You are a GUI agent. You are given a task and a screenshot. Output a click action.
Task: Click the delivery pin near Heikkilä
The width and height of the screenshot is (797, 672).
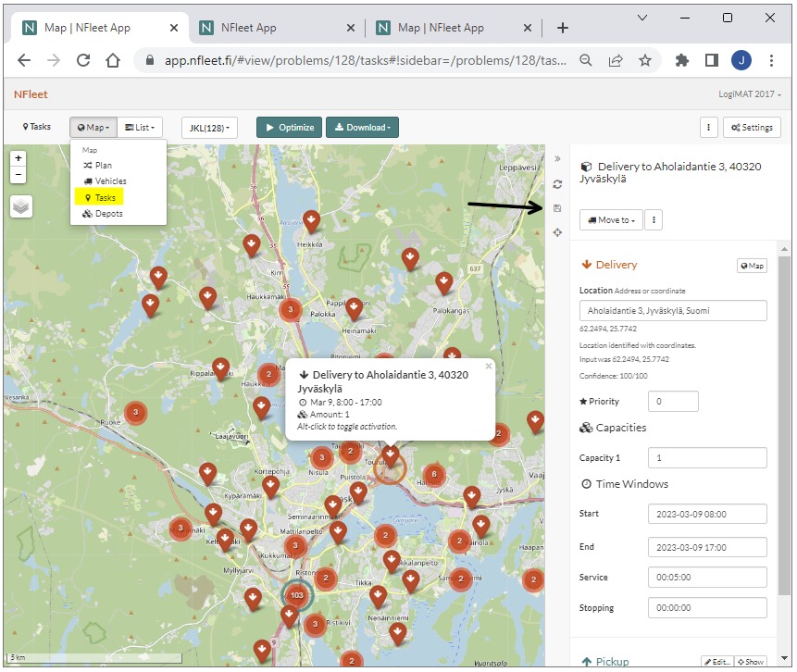click(311, 221)
